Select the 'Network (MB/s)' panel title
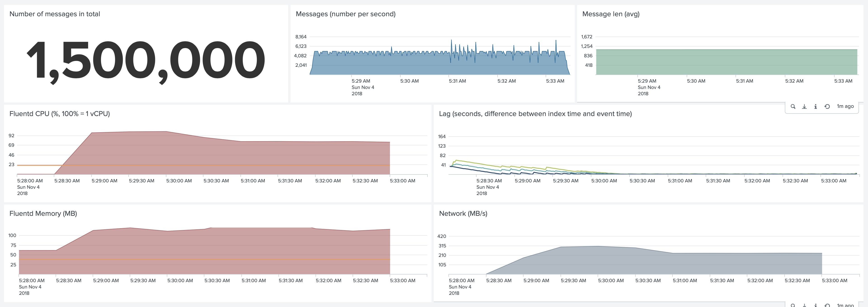Viewport: 868px width, 307px height. [463, 213]
